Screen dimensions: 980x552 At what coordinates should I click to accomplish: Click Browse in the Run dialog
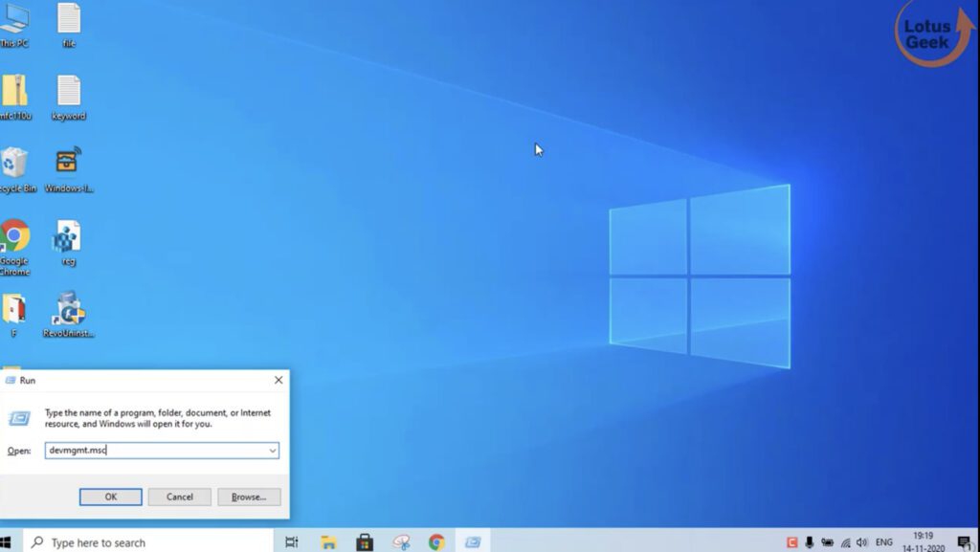click(x=248, y=497)
